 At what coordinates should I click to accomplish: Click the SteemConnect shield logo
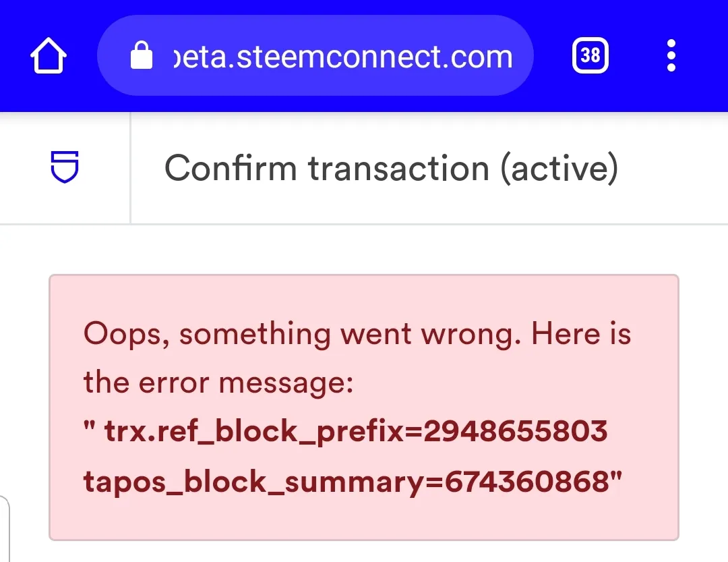[65, 167]
